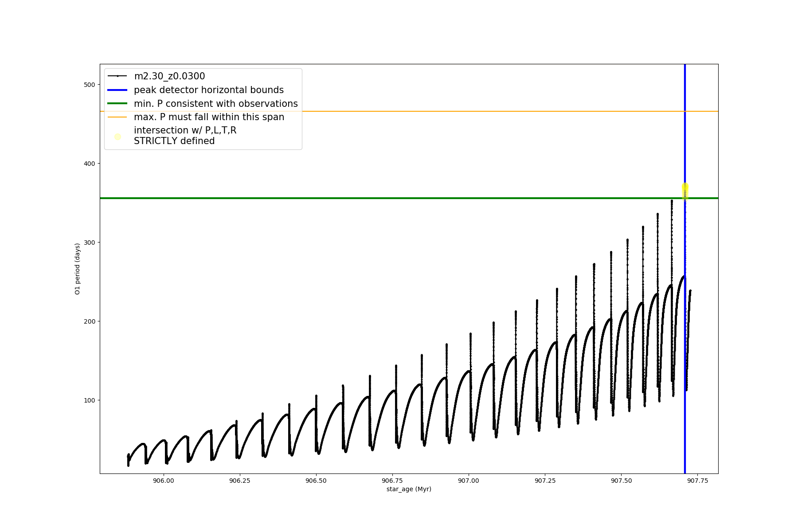Click the green line sample in the legend
The height and width of the screenshot is (532, 798).
click(x=117, y=104)
